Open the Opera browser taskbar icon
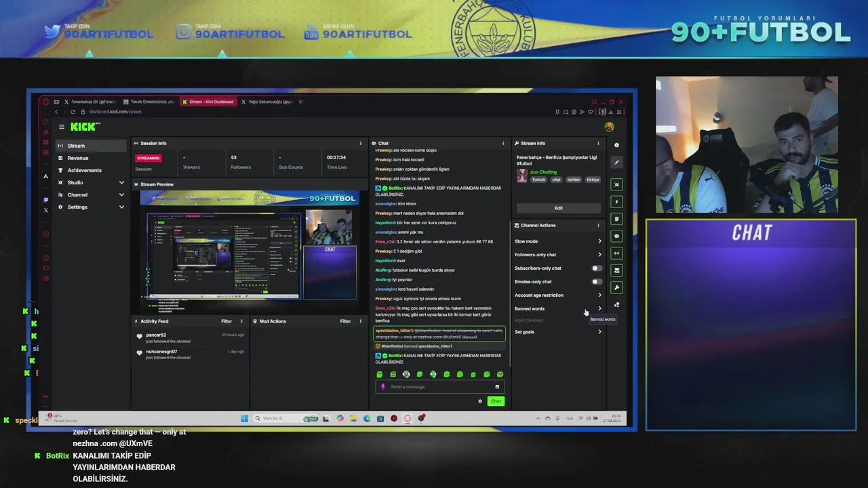 (408, 418)
